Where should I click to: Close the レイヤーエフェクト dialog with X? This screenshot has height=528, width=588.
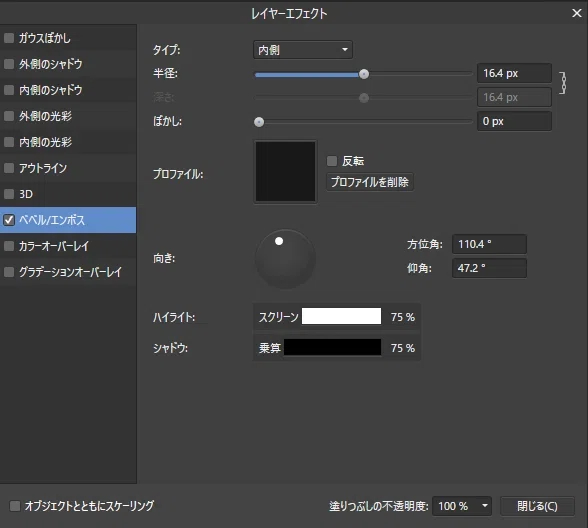tap(576, 13)
